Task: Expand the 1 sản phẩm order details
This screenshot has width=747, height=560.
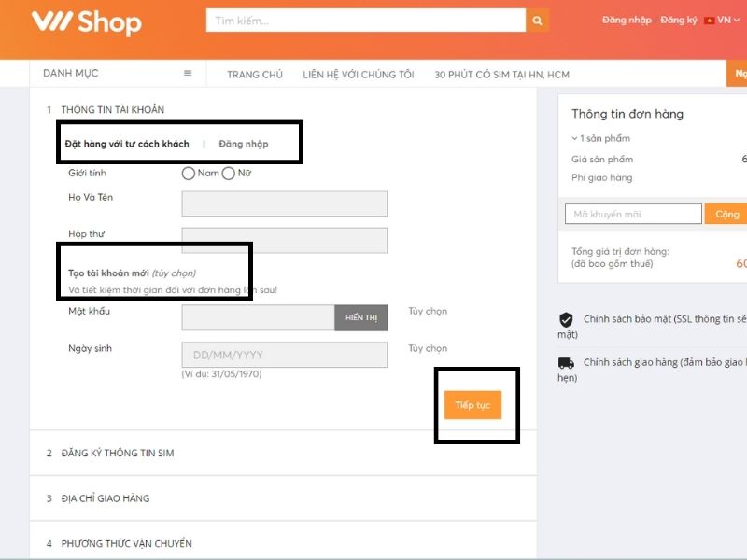Action: (x=600, y=138)
